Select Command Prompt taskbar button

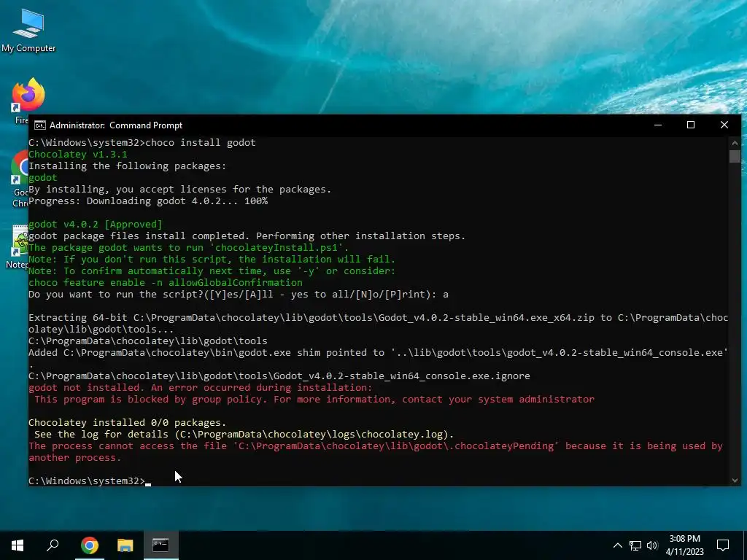pyautogui.click(x=161, y=545)
